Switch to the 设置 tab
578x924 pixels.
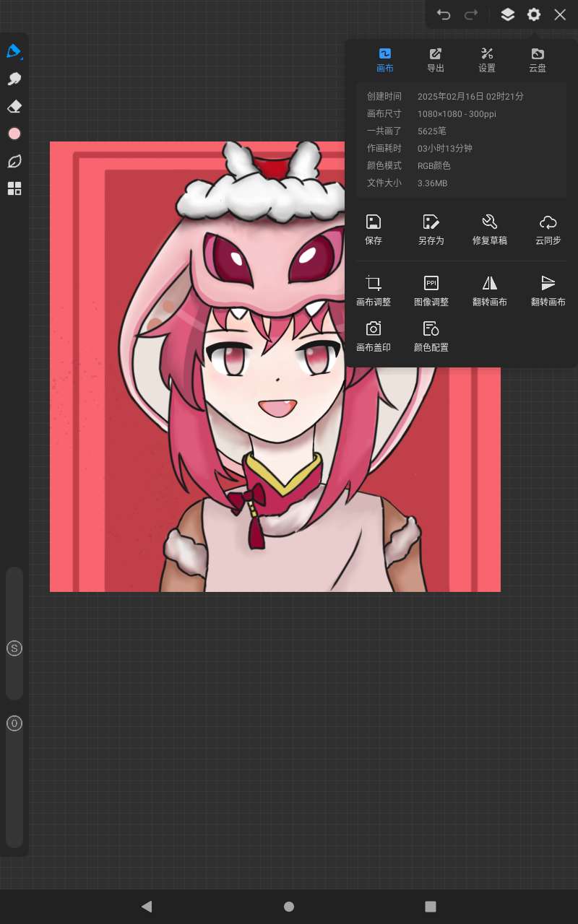[x=486, y=60]
